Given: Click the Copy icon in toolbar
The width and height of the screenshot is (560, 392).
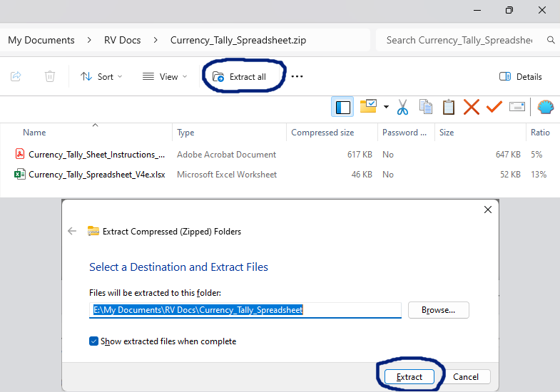Looking at the screenshot, I should pos(426,107).
